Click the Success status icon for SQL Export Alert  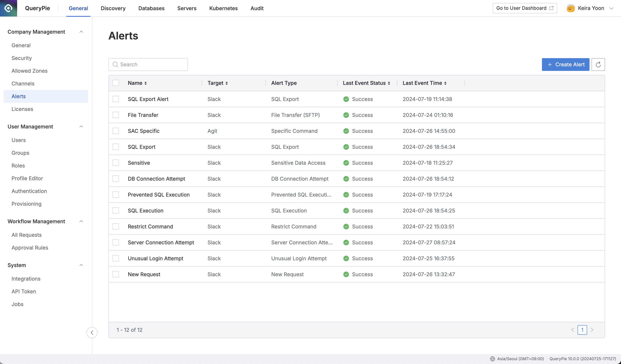coord(346,99)
